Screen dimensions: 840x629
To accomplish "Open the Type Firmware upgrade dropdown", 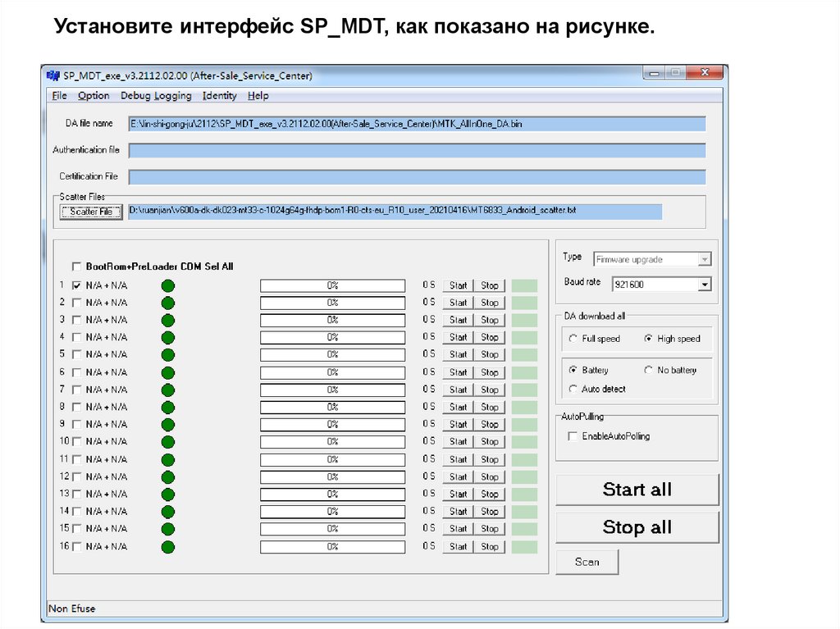I will [652, 259].
